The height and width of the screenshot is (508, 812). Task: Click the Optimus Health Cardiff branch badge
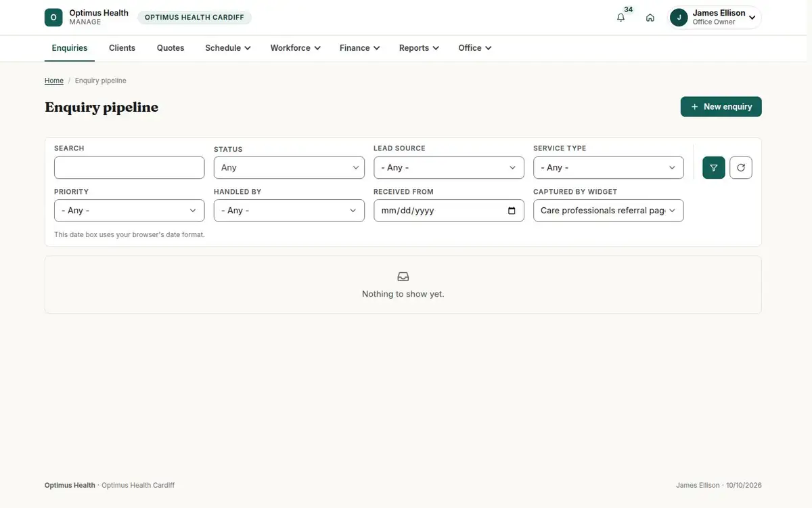194,18
